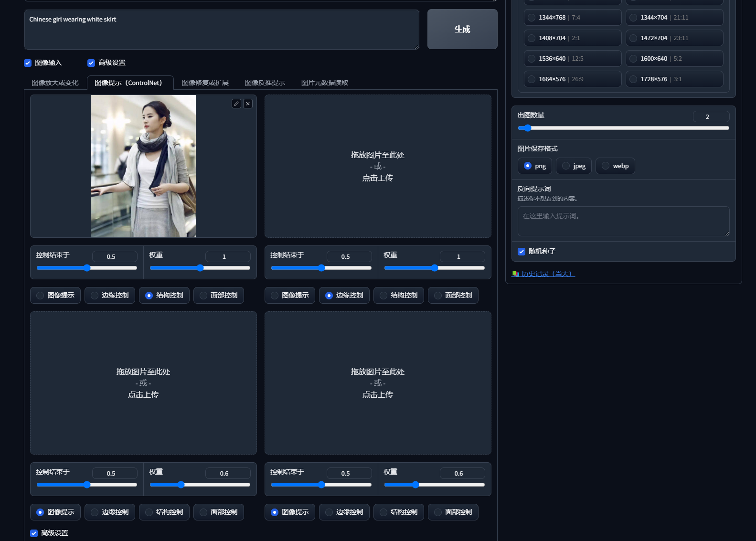Toggle the 随机种子 checkbox
The image size is (756, 541).
[522, 251]
